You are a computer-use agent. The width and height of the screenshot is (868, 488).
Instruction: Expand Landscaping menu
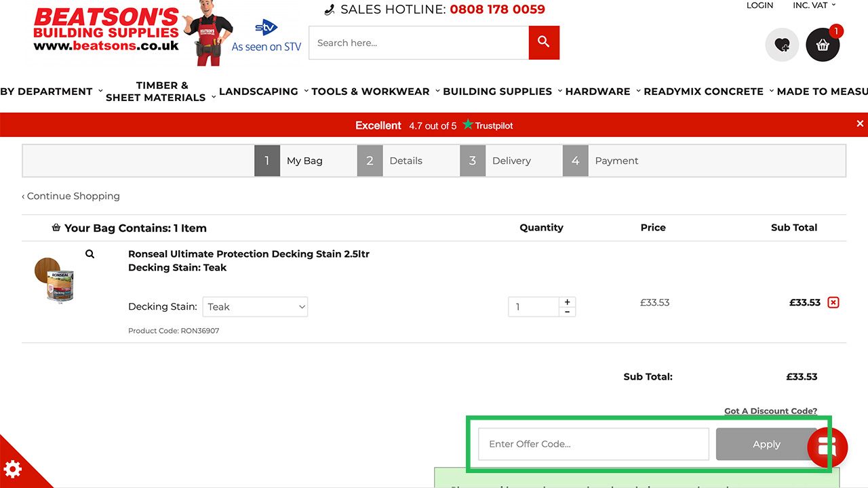tap(264, 91)
